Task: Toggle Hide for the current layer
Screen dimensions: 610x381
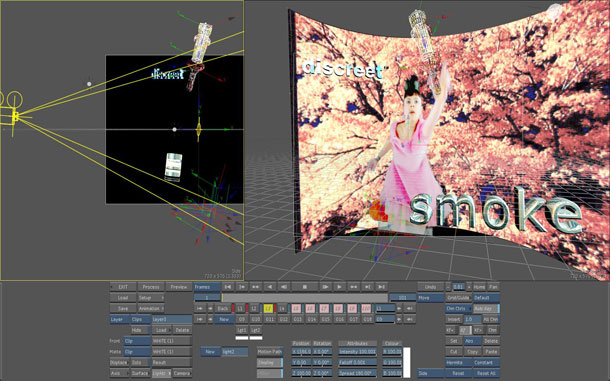Action: [137, 330]
